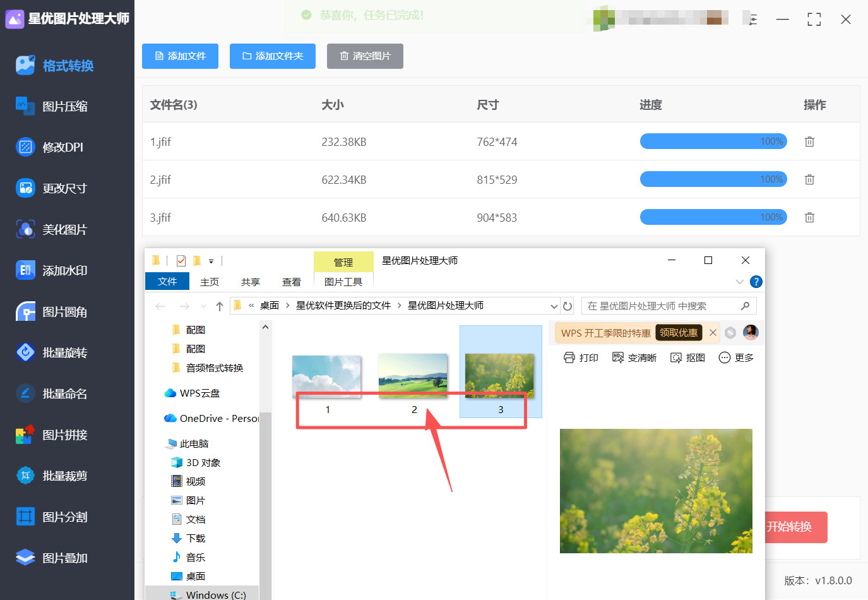Click the properties checkmark icon in Explorer's title bar
This screenshot has width=868, height=600.
(x=181, y=260)
